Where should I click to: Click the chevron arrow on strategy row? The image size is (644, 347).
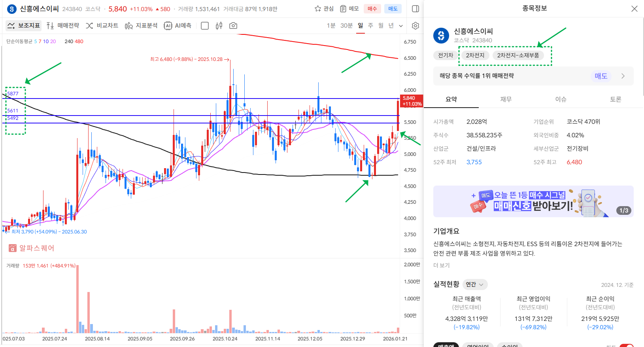coord(623,76)
